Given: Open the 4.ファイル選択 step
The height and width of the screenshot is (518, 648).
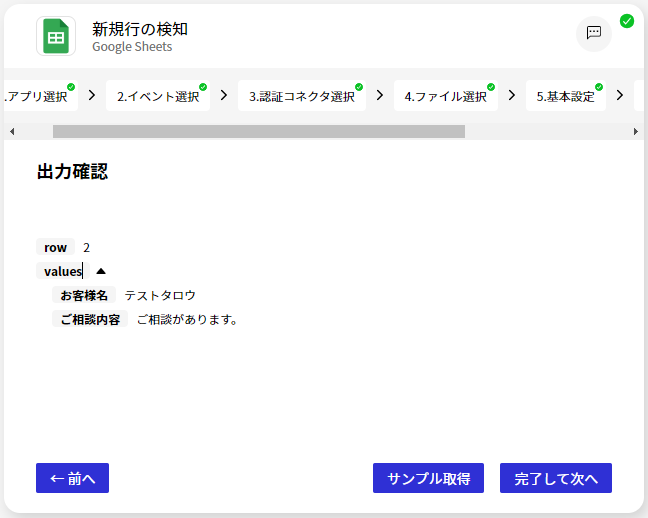Looking at the screenshot, I should 445,97.
